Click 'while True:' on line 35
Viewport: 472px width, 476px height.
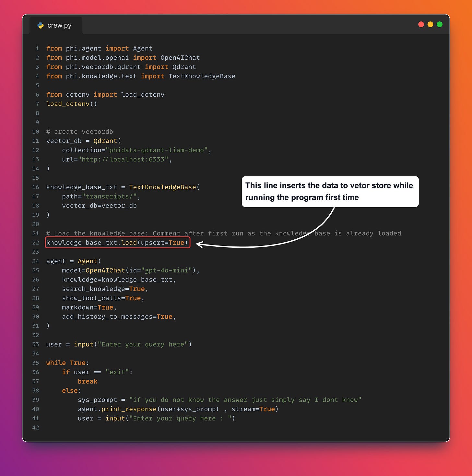(x=68, y=363)
